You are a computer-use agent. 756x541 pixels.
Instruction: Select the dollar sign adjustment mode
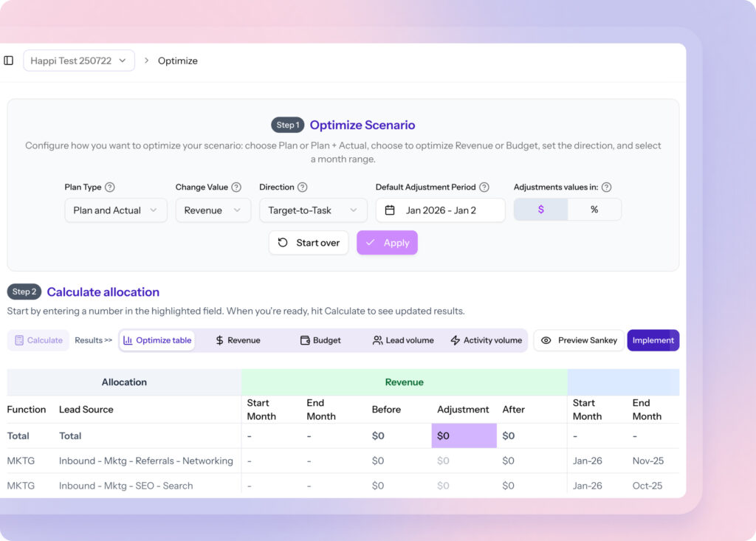coord(541,210)
